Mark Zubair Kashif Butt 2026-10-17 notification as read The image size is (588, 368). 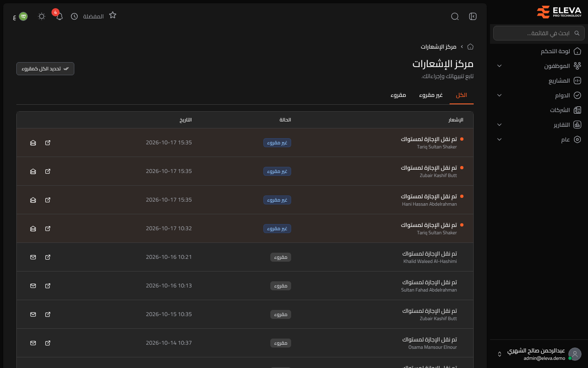tap(33, 171)
